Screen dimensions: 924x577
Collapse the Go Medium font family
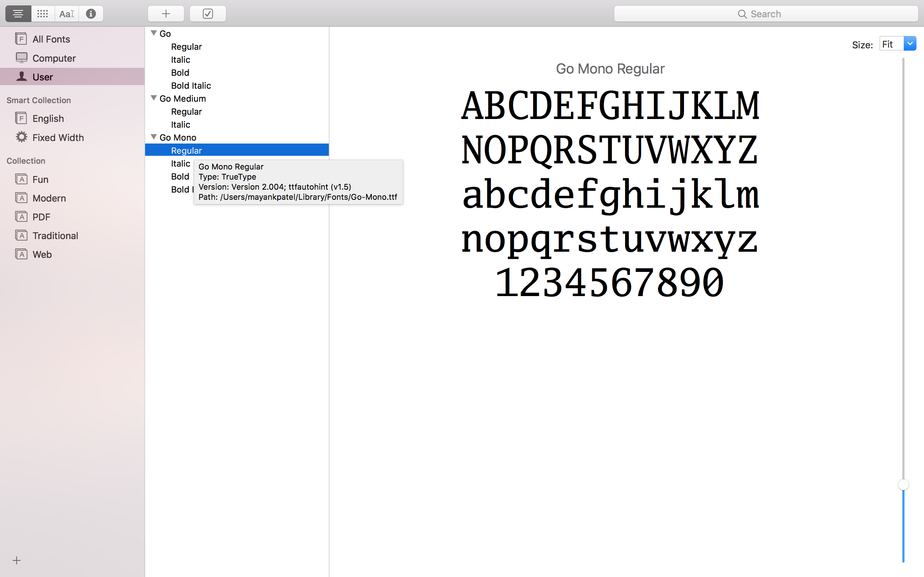154,98
